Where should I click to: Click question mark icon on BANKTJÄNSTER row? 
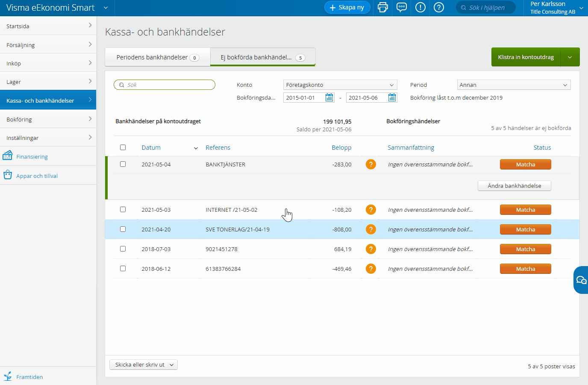(370, 164)
